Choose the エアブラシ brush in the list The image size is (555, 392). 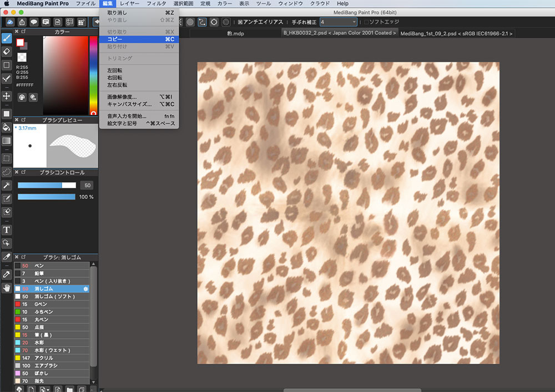pos(47,366)
